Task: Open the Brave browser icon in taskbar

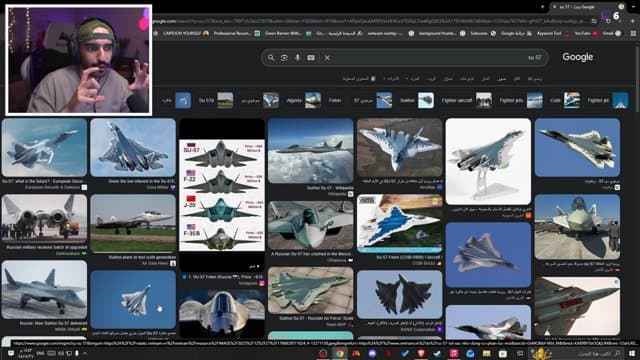Action: coord(421,353)
